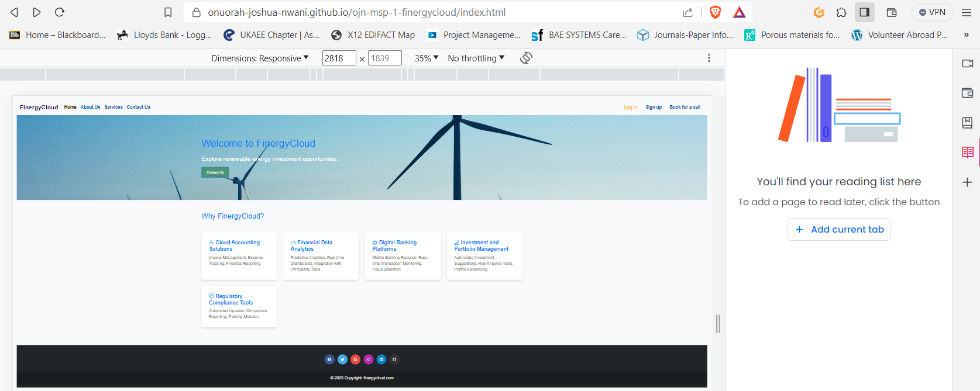Screen dimensions: 980x391
Task: Add a new item to sidebar
Action: tap(968, 182)
